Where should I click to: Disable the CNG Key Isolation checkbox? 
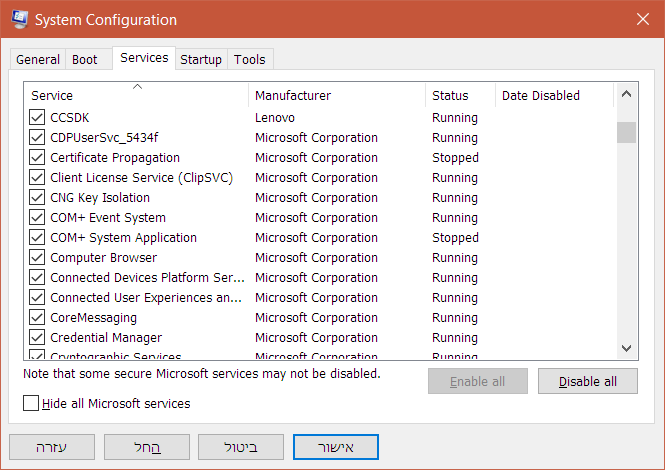pos(37,197)
